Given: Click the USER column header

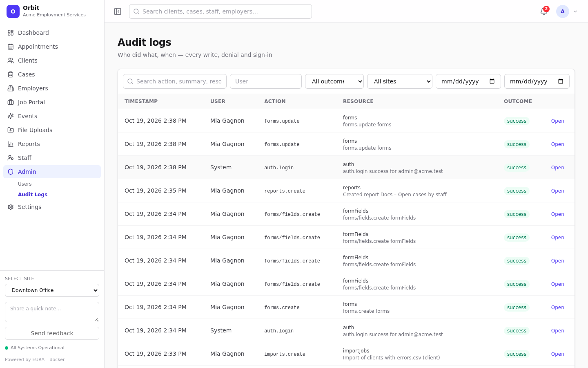Looking at the screenshot, I should 218,101.
